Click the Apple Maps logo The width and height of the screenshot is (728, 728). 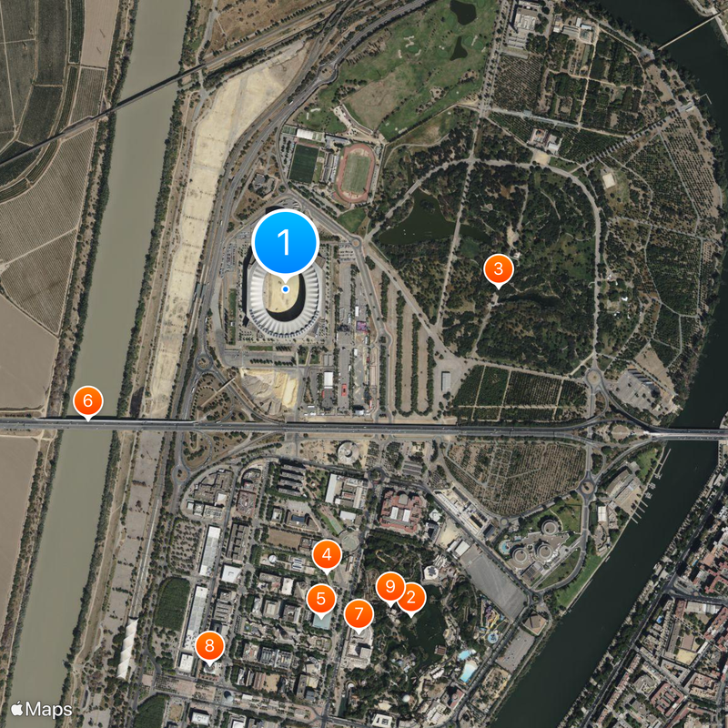(41, 709)
